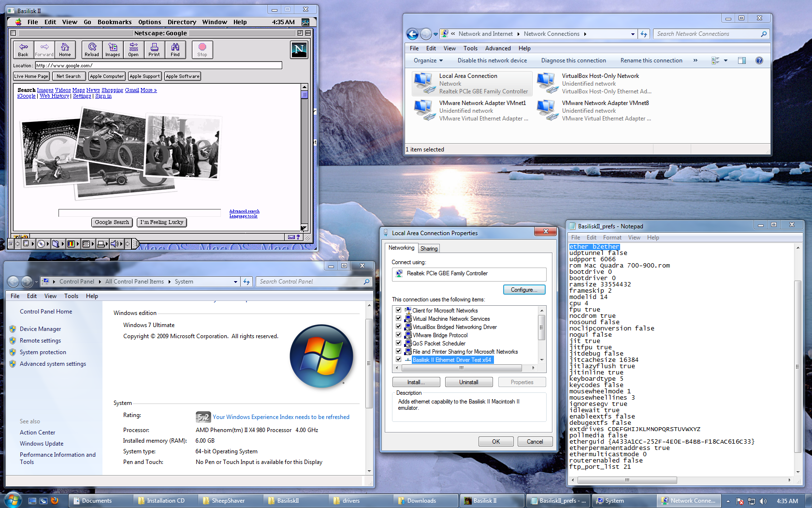Open the Find tool in Netscape
This screenshot has height=508, width=812.
[x=175, y=49]
